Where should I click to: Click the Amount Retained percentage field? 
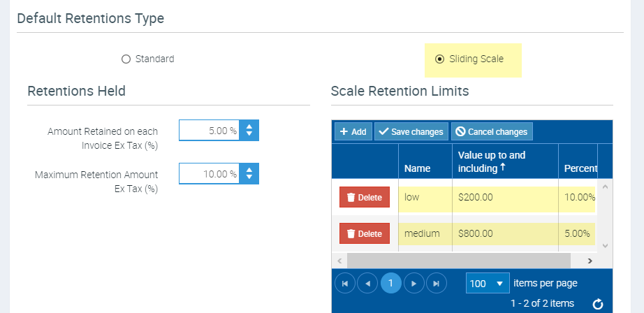coord(210,131)
